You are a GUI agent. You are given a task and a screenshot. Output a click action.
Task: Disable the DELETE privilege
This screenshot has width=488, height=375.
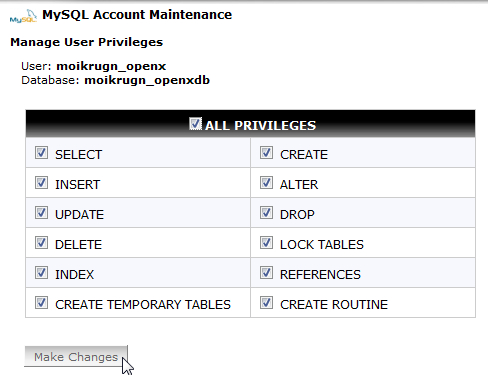[41, 243]
